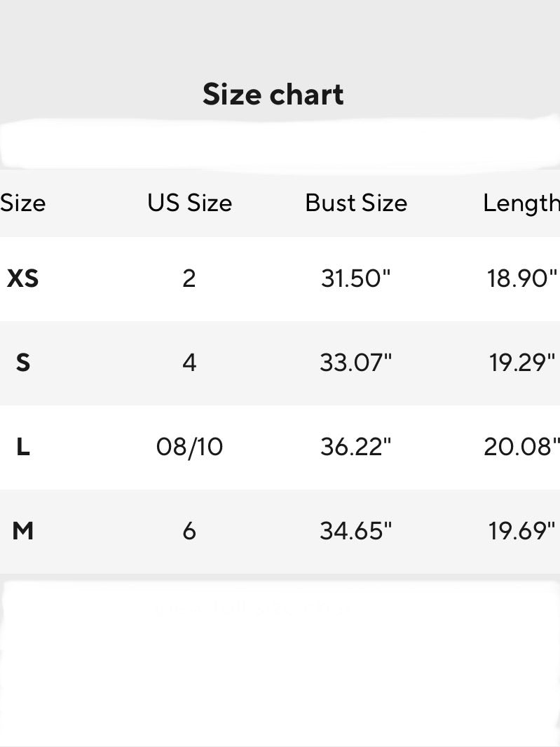Select the Bust Size column header
Viewport: 560px width, 747px height.
(x=356, y=203)
